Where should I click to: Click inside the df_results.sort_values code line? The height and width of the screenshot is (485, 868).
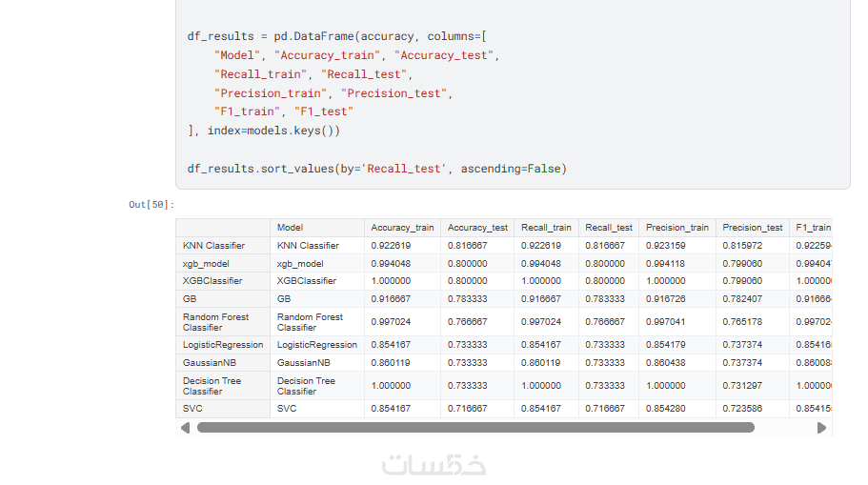pos(376,169)
